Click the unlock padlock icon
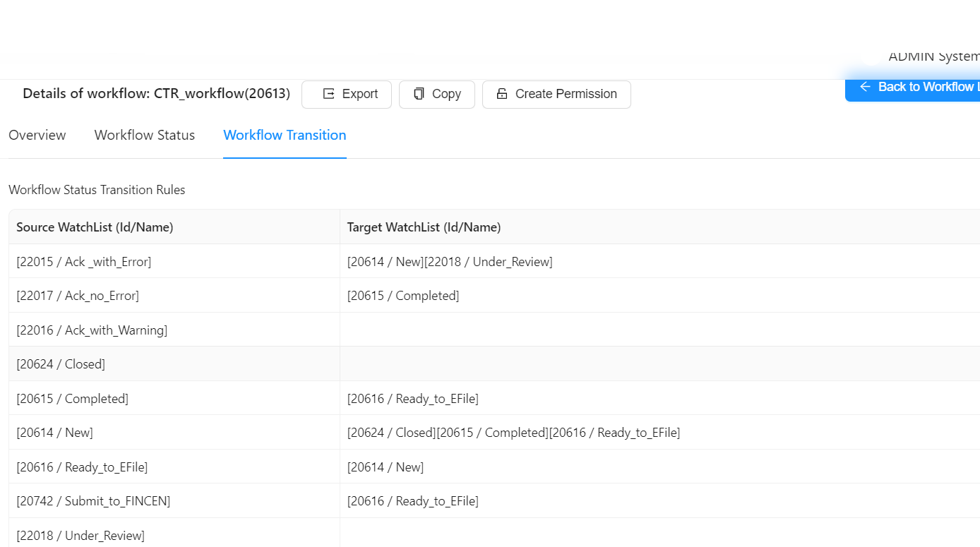Image resolution: width=980 pixels, height=547 pixels. (502, 94)
